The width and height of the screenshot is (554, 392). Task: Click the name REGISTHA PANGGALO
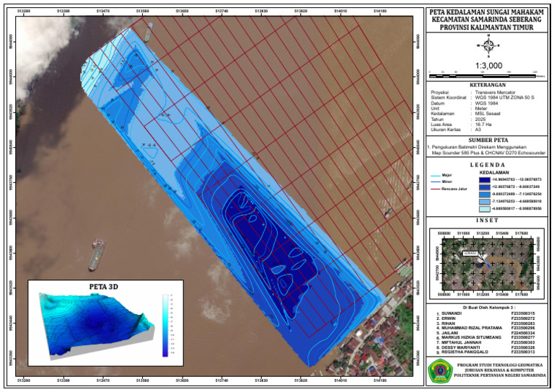[465, 352]
